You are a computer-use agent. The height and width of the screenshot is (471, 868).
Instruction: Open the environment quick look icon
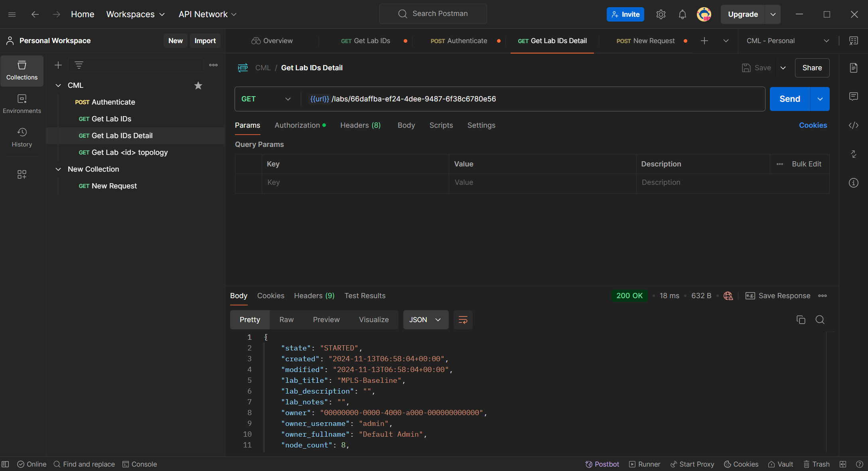click(854, 41)
